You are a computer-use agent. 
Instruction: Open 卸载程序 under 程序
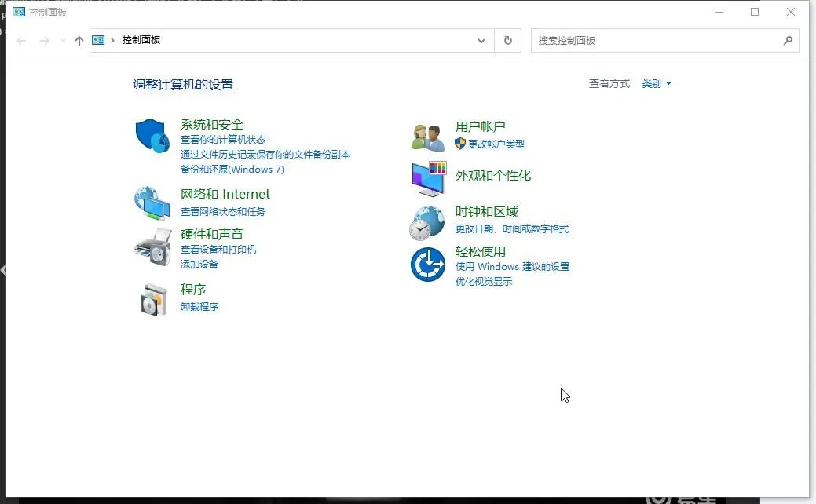point(199,306)
